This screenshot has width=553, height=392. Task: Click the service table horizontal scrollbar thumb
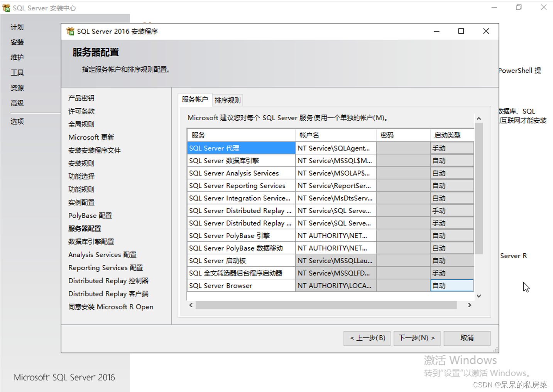(326, 305)
